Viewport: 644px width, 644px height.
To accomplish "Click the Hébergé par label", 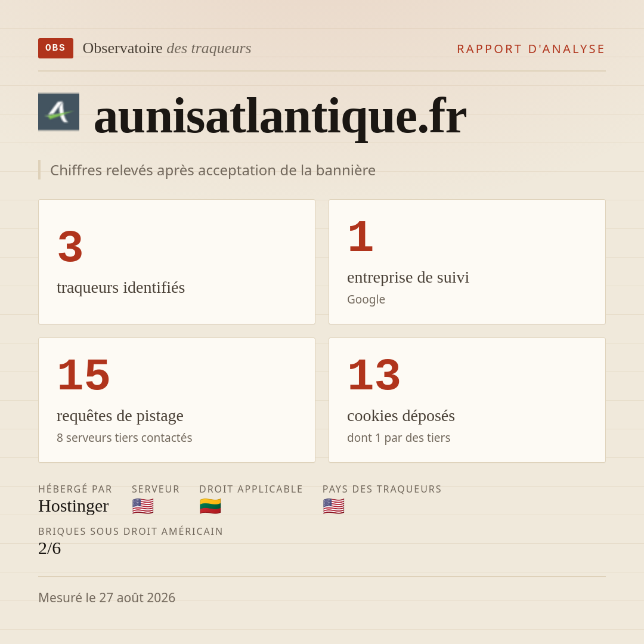I will pos(75,489).
